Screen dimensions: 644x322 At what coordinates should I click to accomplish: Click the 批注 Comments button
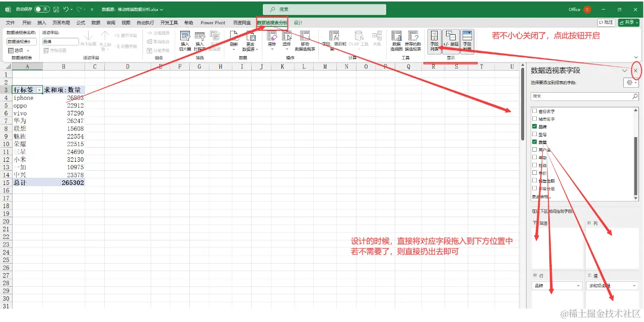point(607,23)
